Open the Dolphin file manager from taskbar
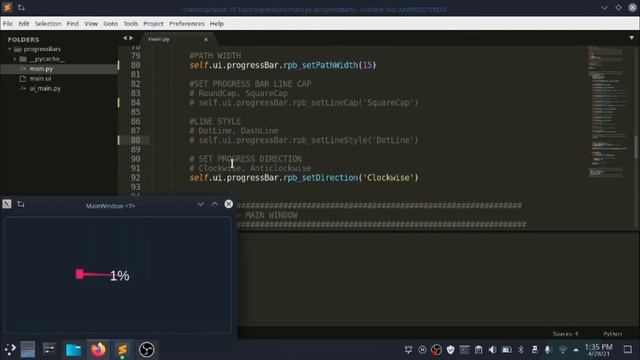The height and width of the screenshot is (360, 640). tap(74, 350)
